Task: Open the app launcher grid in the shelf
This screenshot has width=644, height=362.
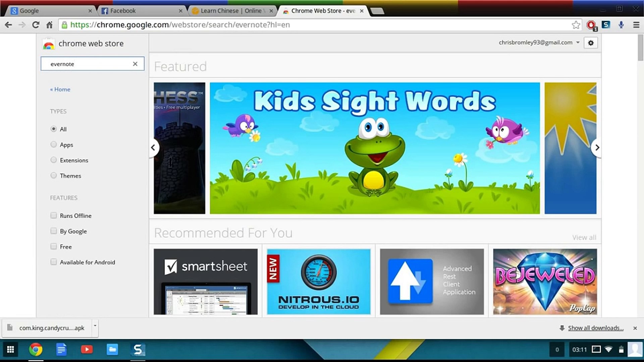Action: coord(10,350)
